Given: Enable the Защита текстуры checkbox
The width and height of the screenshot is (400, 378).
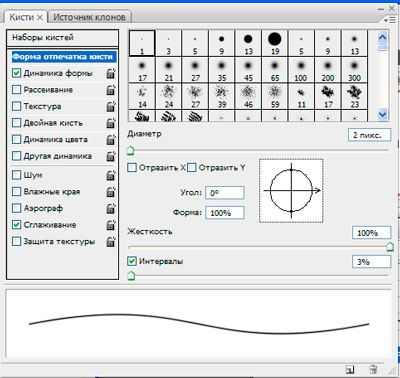Looking at the screenshot, I should click(x=16, y=241).
